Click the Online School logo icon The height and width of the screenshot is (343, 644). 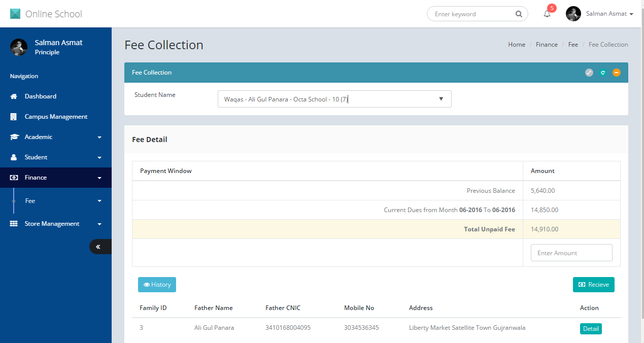15,14
